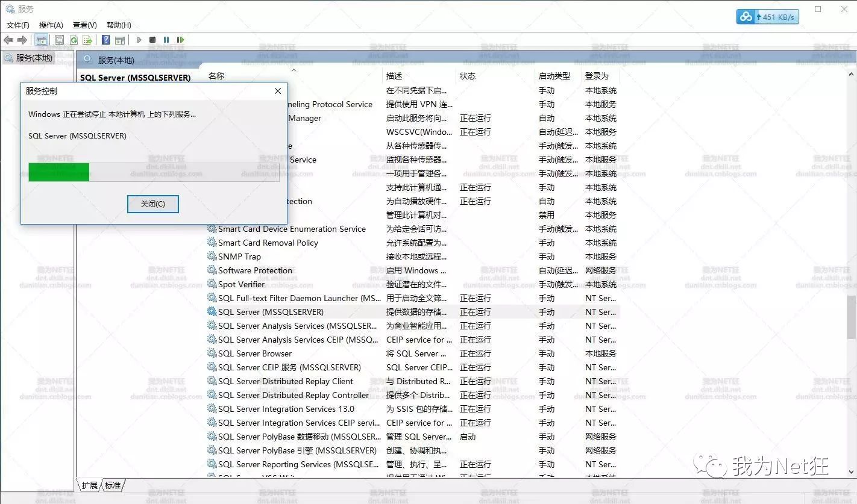Select SQL Server Analysis Services (MSSQLSER... row

tap(413, 326)
